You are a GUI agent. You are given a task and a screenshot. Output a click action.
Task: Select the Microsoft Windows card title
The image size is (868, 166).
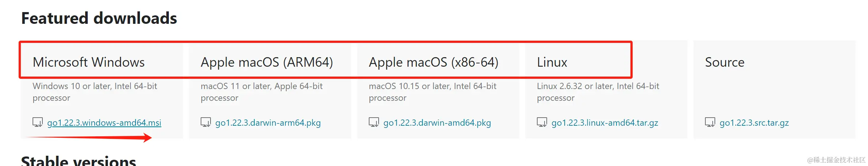click(x=89, y=62)
